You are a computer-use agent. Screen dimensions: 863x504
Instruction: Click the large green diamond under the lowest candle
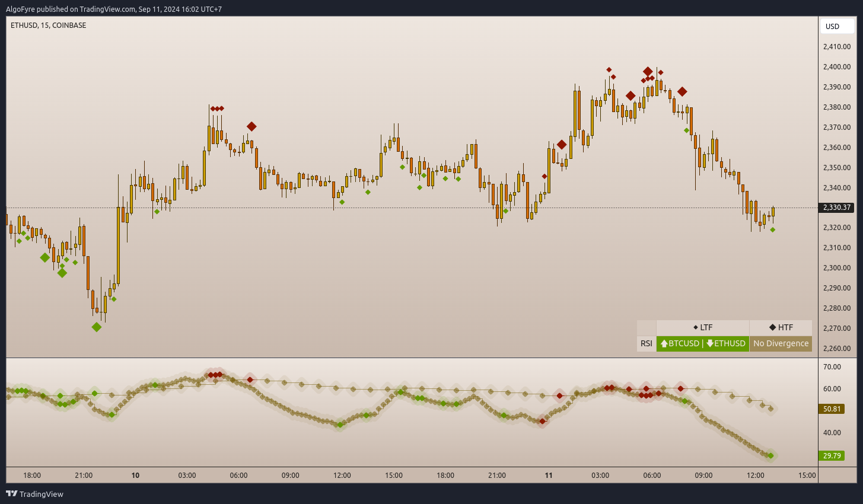pyautogui.click(x=97, y=327)
